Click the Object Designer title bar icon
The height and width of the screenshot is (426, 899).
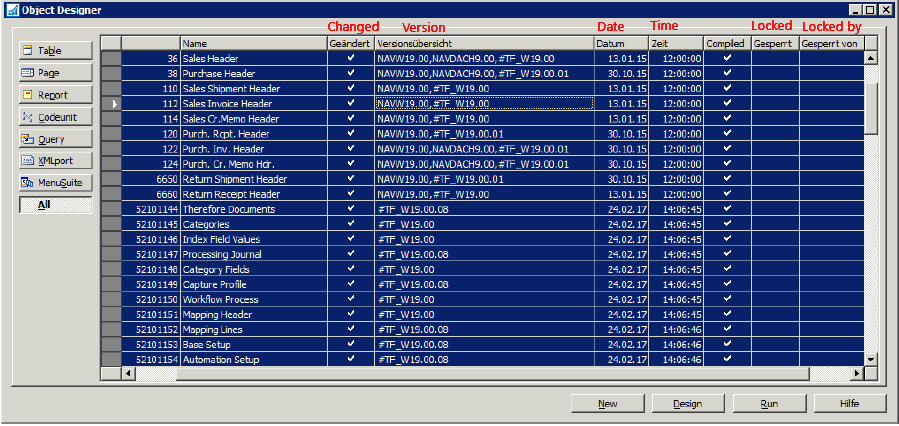pos(10,9)
